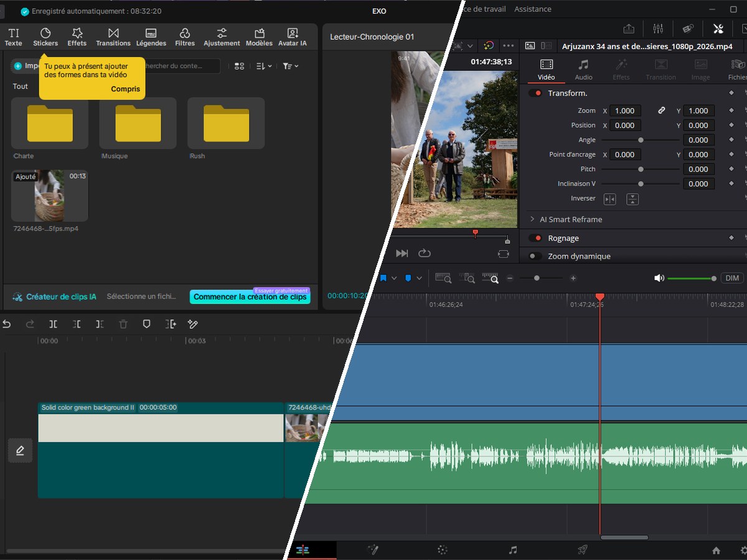Toggle the Transform. section switch
Image resolution: width=747 pixels, height=560 pixels.
coord(535,93)
